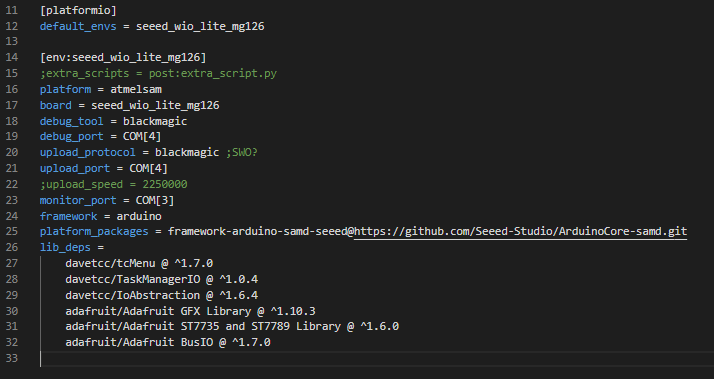This screenshot has width=714, height=379.
Task: Click the framework key
Action: tap(68, 216)
